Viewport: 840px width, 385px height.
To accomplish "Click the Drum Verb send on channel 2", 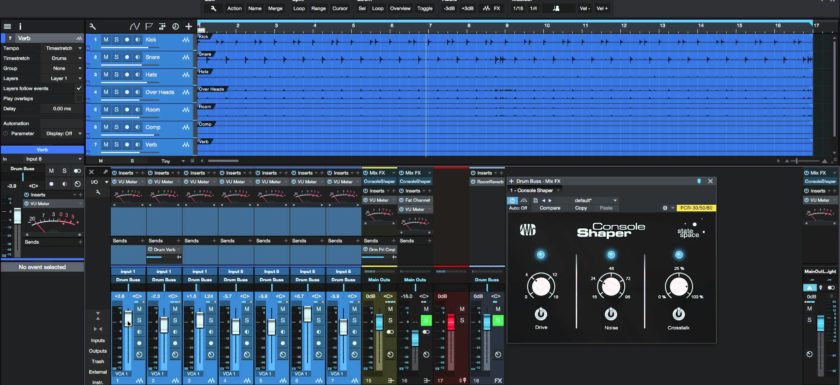I will [164, 250].
